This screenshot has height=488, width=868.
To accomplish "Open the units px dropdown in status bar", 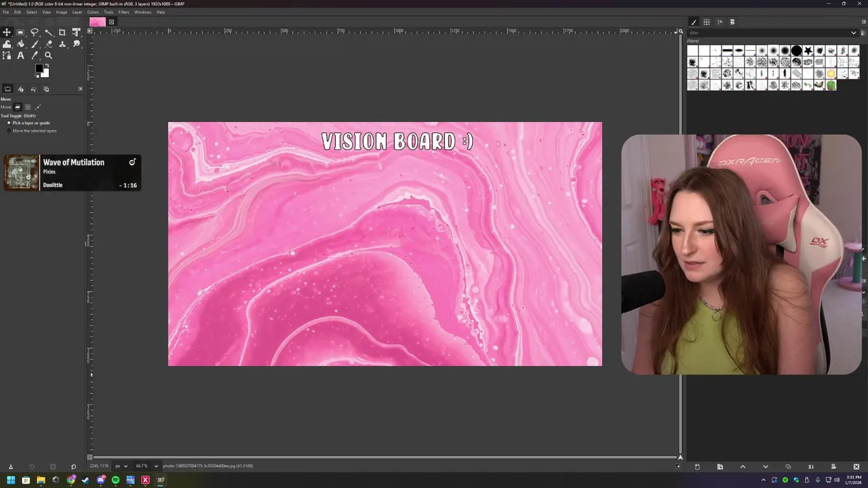I will click(x=121, y=466).
